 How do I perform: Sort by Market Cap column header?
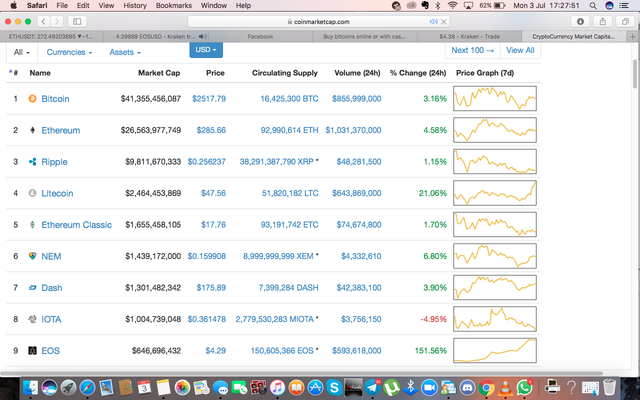tap(159, 73)
